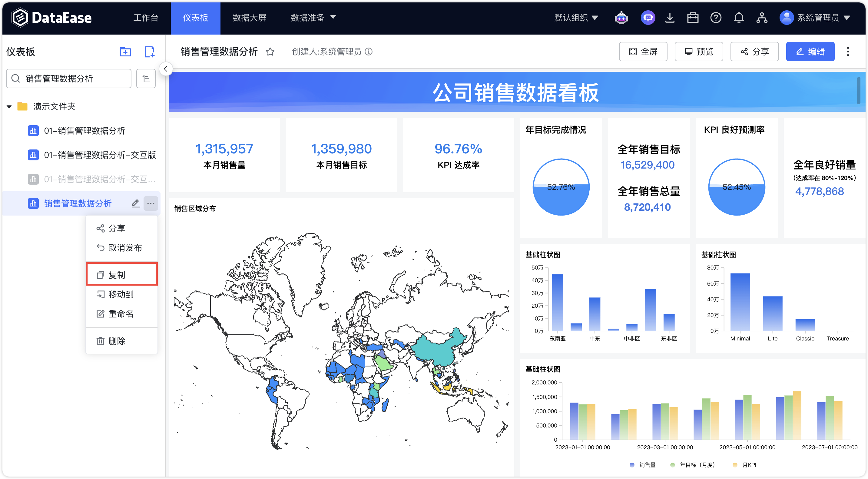Open the more options vertical dots

(x=848, y=52)
